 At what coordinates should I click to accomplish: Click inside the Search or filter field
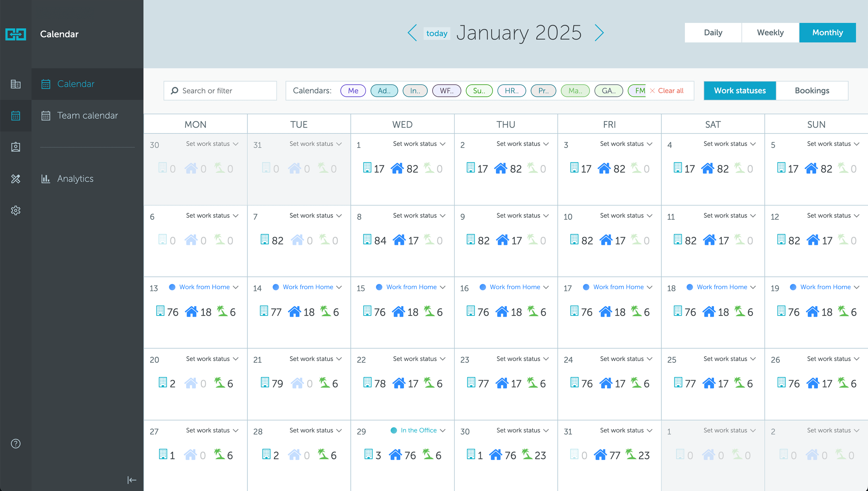(220, 90)
